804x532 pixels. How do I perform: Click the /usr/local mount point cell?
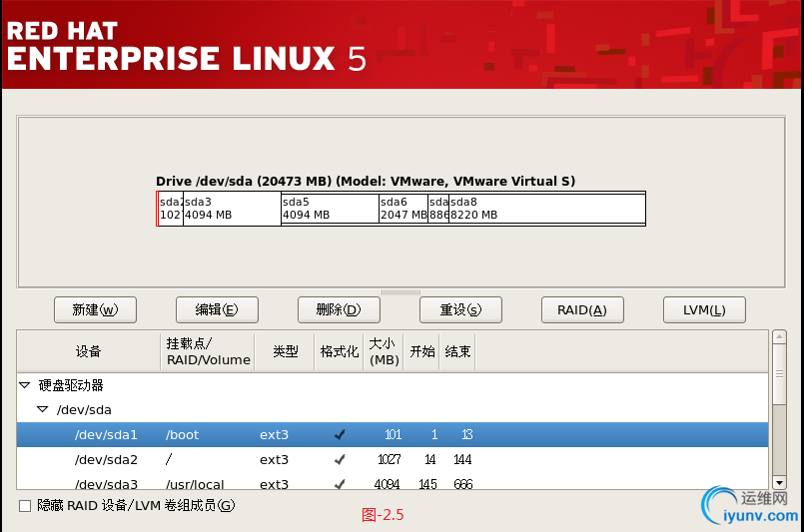(195, 484)
